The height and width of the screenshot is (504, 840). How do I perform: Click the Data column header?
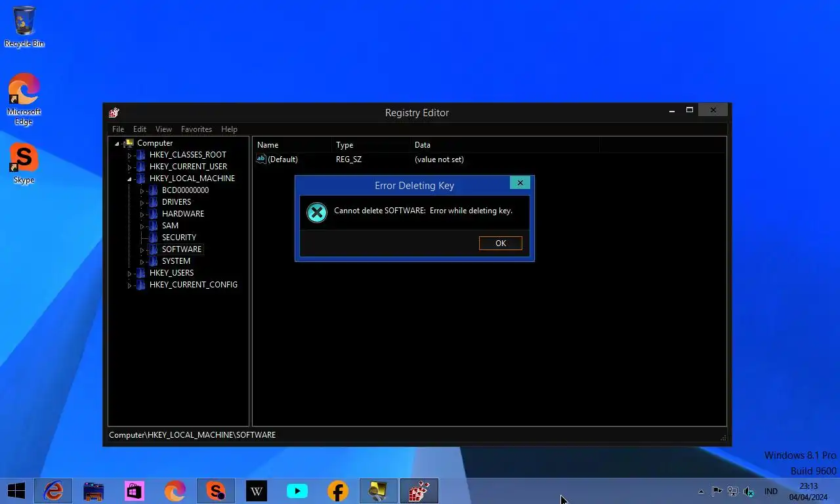click(505, 144)
